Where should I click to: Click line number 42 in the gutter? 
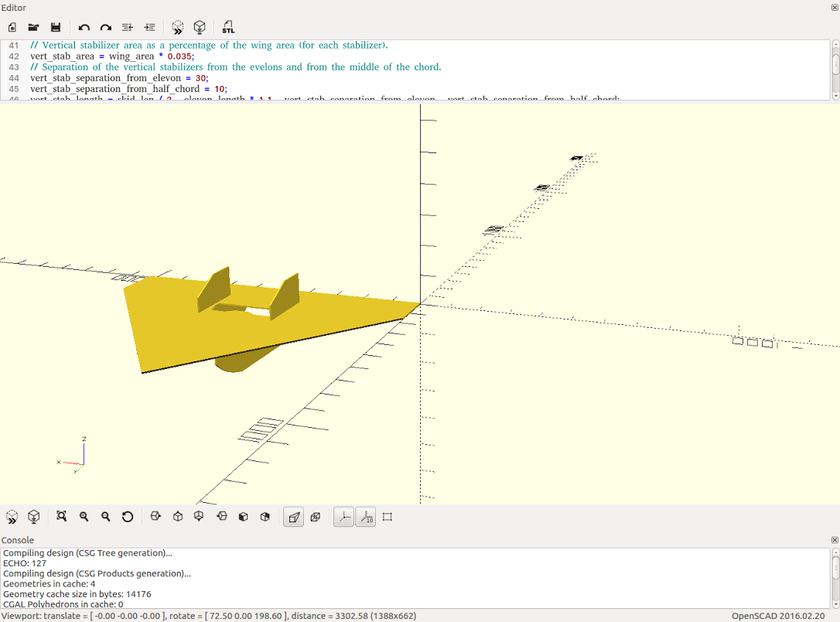(14, 56)
